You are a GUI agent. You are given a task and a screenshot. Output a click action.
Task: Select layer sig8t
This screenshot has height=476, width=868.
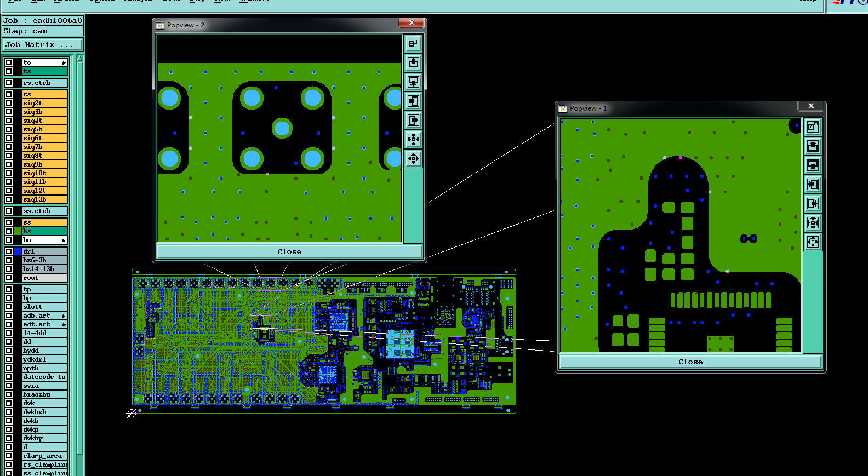pos(44,156)
